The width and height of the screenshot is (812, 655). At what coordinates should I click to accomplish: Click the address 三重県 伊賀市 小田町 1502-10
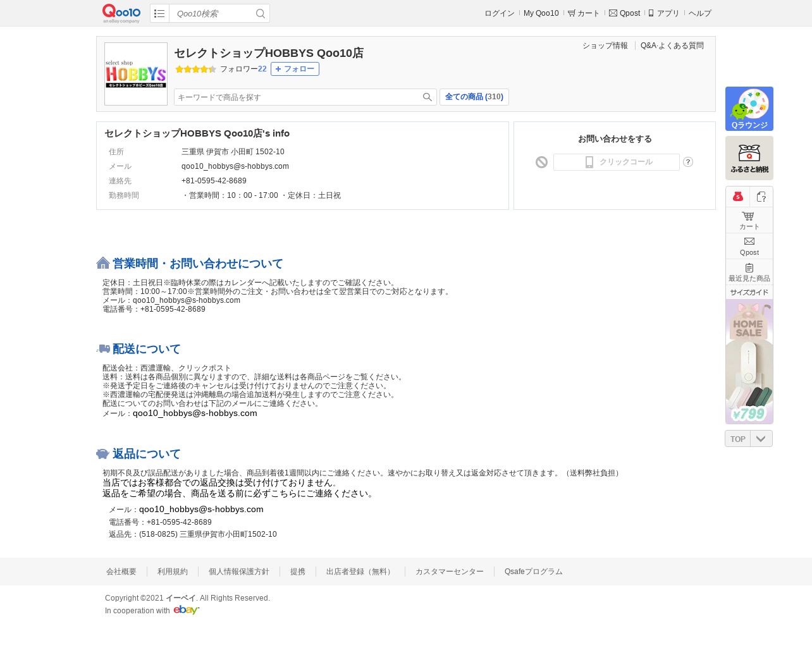[x=233, y=152]
